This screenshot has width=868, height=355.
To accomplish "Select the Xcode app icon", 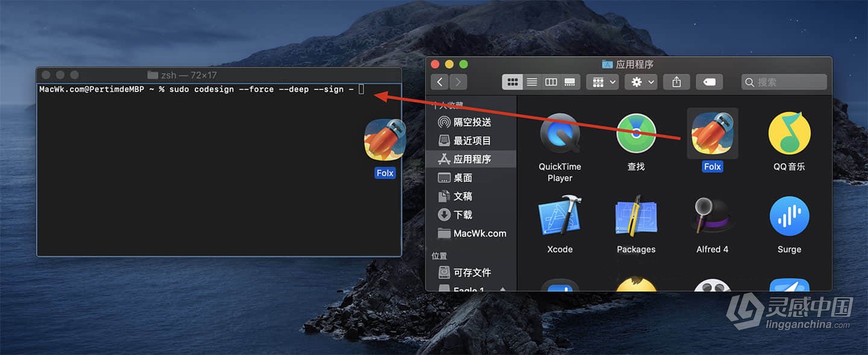I will [560, 215].
